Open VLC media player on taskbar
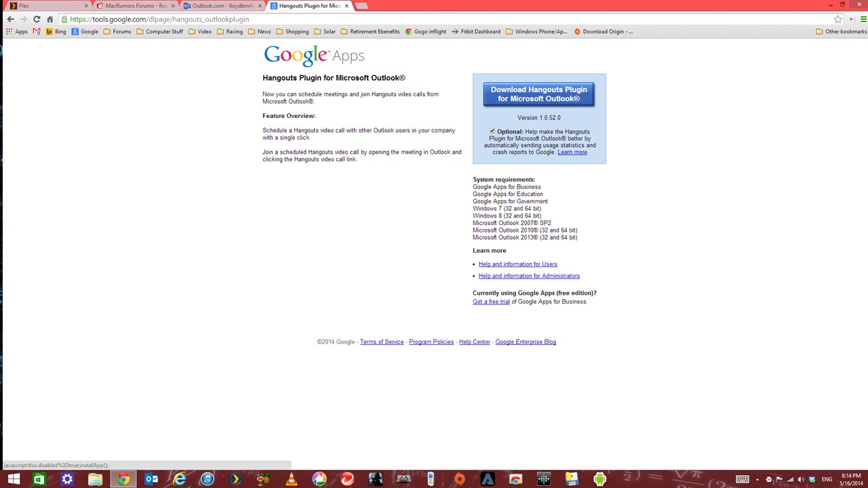This screenshot has width=868, height=488. tap(292, 479)
